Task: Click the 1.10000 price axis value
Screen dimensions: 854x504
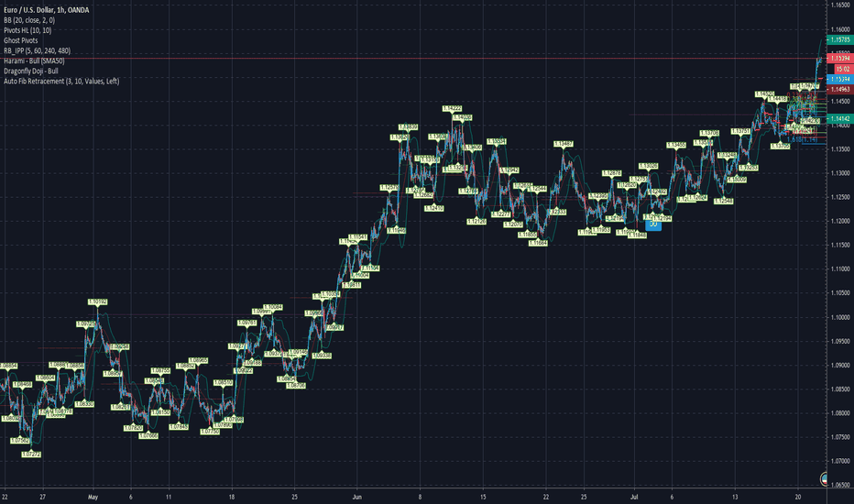Action: pyautogui.click(x=840, y=317)
